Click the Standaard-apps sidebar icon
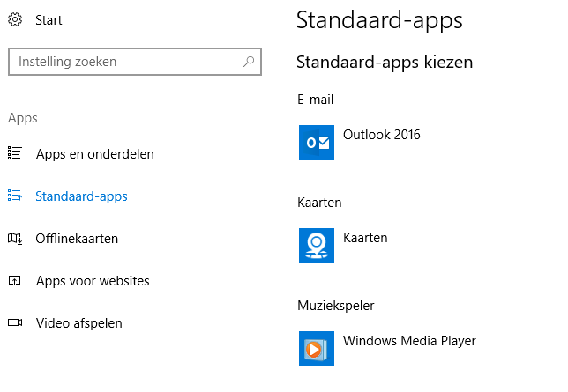This screenshot has width=568, height=392. click(14, 196)
